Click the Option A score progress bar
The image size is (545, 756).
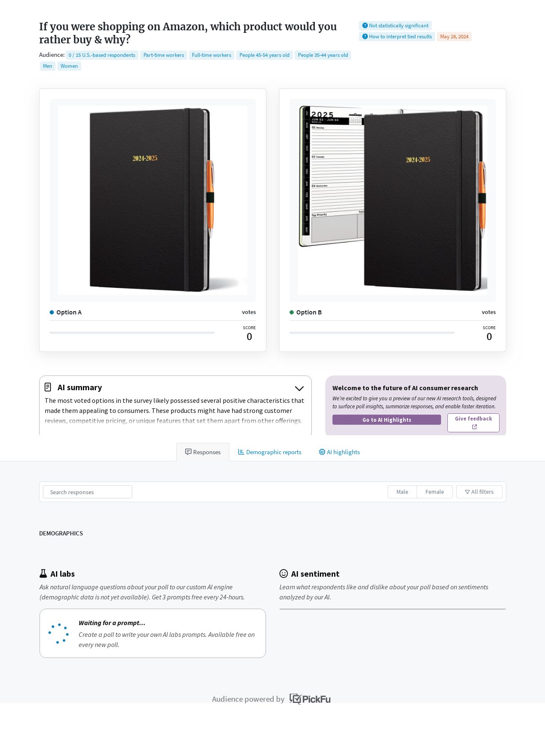tap(132, 333)
